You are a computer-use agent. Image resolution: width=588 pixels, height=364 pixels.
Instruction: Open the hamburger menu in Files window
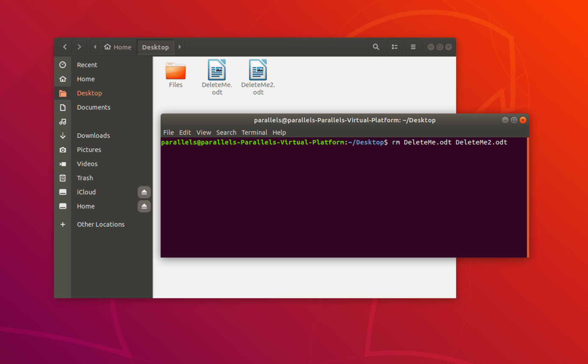click(x=413, y=47)
